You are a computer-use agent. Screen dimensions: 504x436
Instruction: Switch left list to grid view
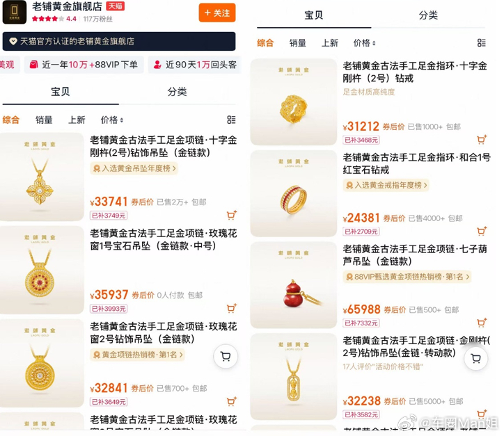(x=231, y=120)
